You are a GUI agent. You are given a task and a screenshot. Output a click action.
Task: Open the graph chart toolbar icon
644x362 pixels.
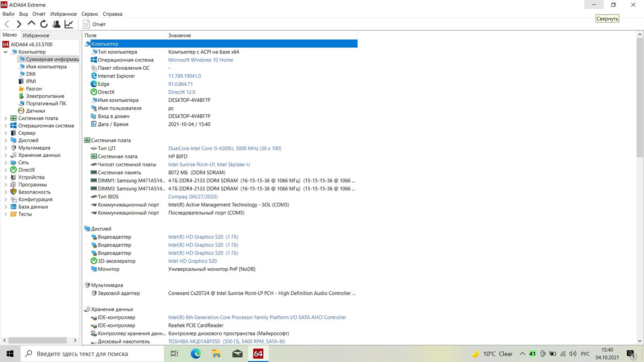point(69,25)
